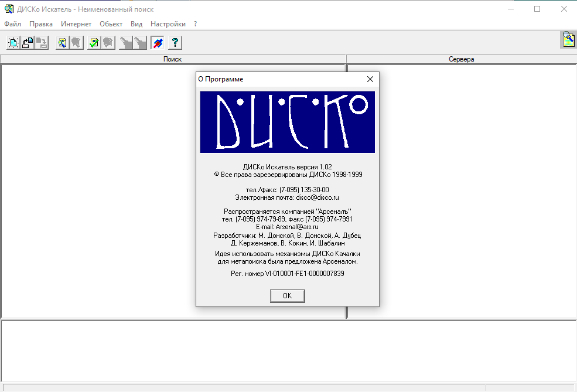Click the window title 'ДИСКо Искатель - Неименованный поиск'
577x392 pixels.
(86, 9)
